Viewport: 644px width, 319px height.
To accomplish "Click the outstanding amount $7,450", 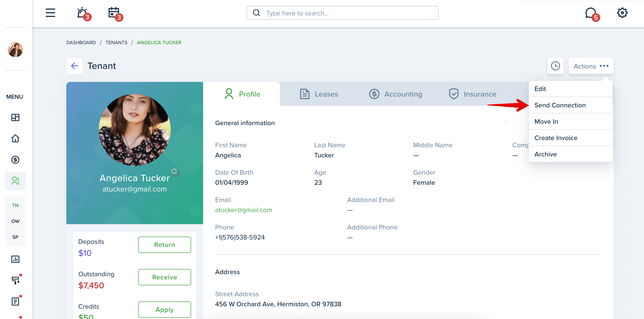I will click(91, 285).
